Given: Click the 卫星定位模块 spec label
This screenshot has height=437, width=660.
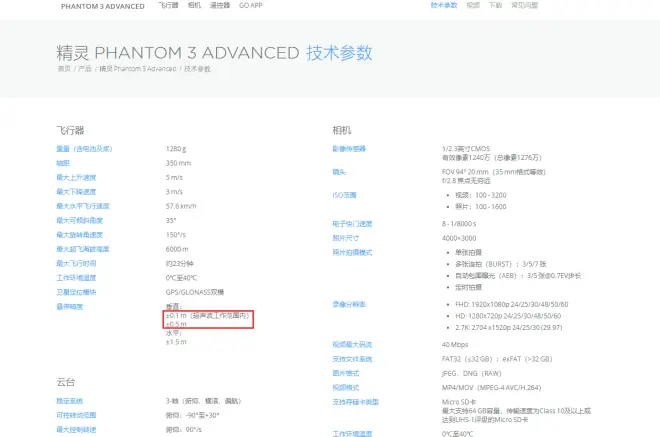Looking at the screenshot, I should [x=76, y=292].
